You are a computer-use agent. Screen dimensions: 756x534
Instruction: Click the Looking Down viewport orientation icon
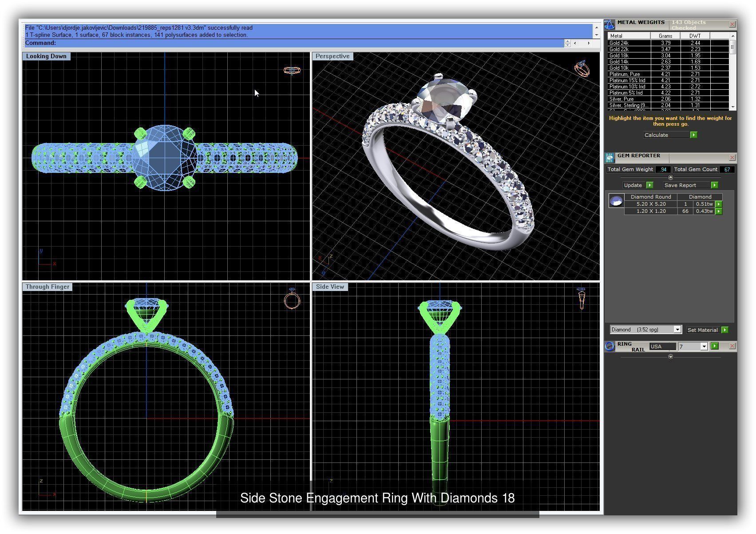tap(292, 71)
